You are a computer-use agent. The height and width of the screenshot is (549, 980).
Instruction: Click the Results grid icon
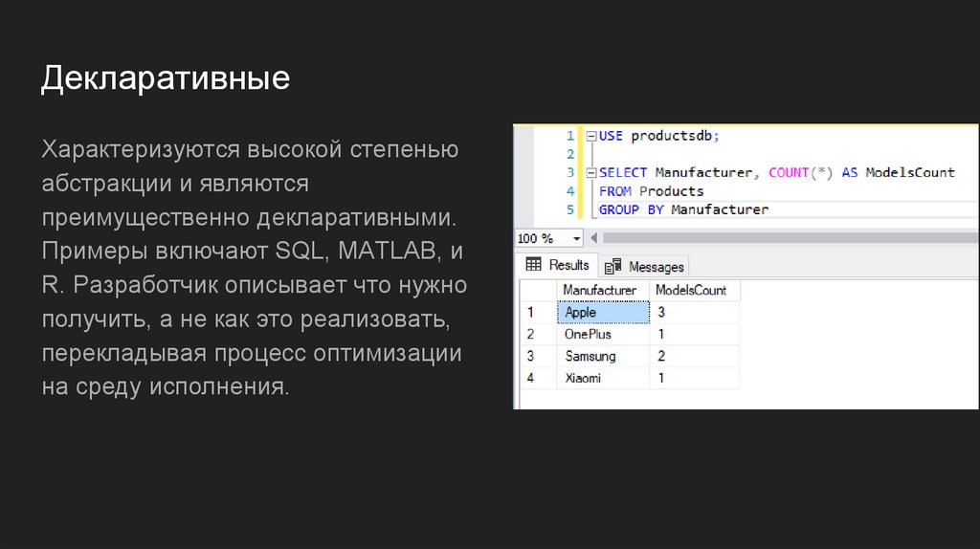pos(534,264)
